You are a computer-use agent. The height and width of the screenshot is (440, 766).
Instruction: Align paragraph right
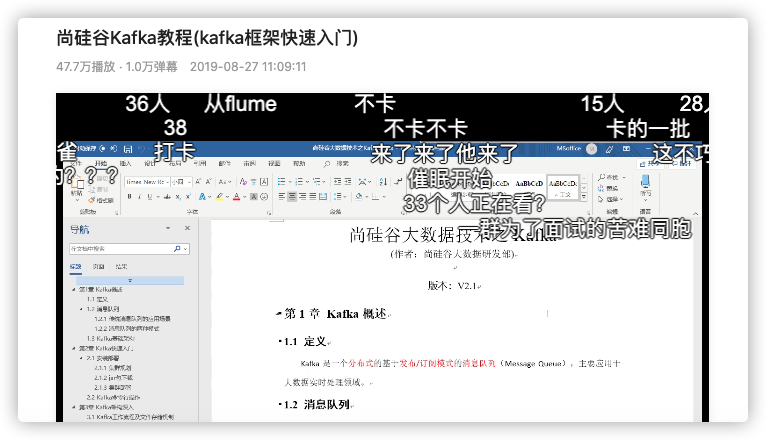pyautogui.click(x=302, y=197)
